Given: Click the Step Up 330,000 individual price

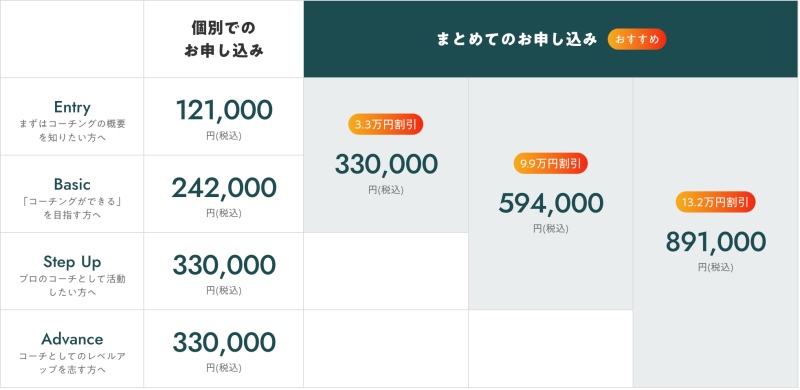Looking at the screenshot, I should (x=223, y=265).
